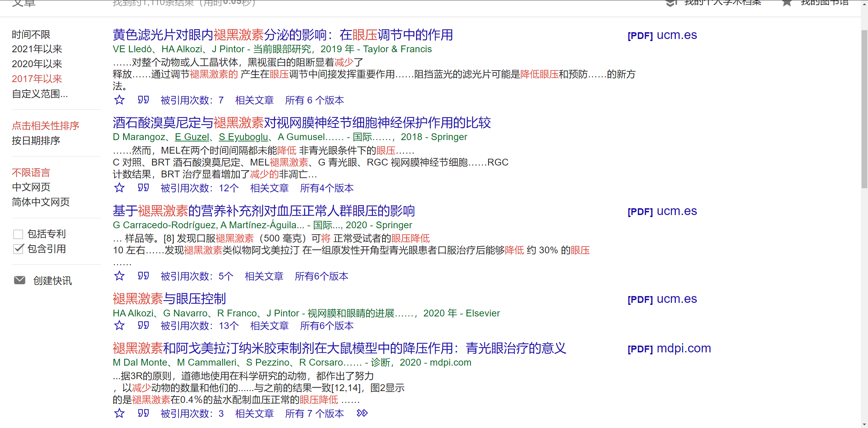The width and height of the screenshot is (868, 428).
Task: Select the 2021年以来 time filter
Action: click(37, 49)
